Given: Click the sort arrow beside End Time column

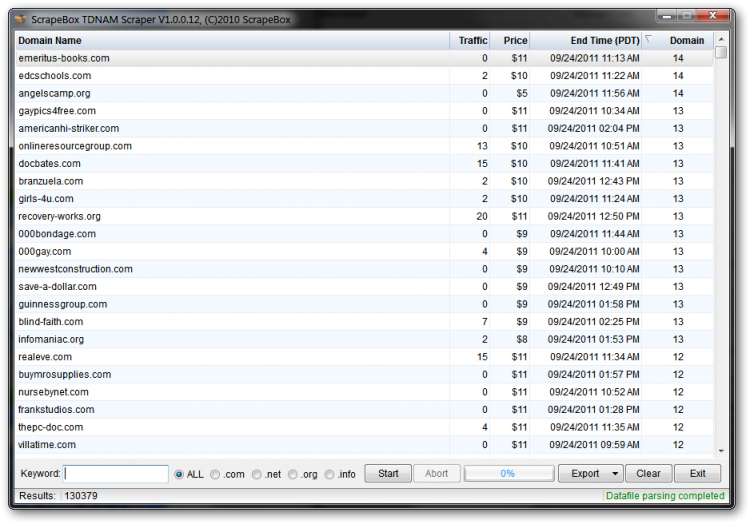Looking at the screenshot, I should [648, 39].
